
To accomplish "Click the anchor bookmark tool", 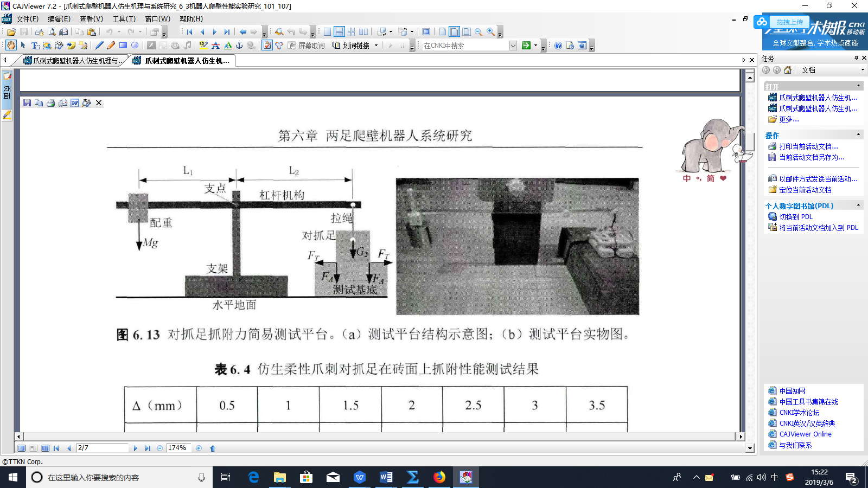I will 239,46.
